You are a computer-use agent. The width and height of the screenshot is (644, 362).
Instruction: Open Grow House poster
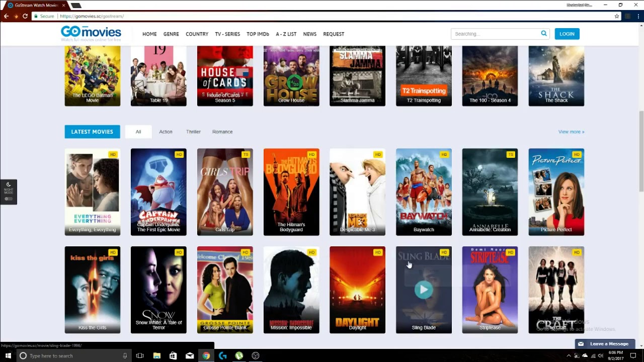tap(291, 75)
